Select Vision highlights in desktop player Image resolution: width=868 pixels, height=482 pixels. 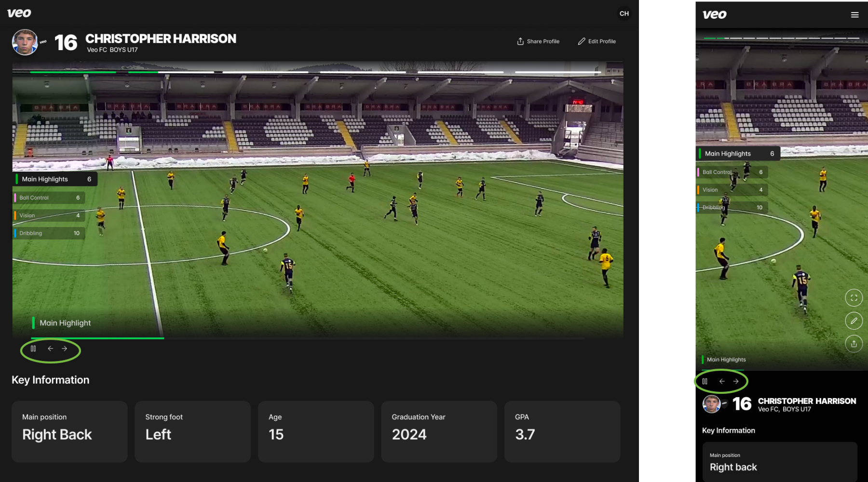click(49, 215)
